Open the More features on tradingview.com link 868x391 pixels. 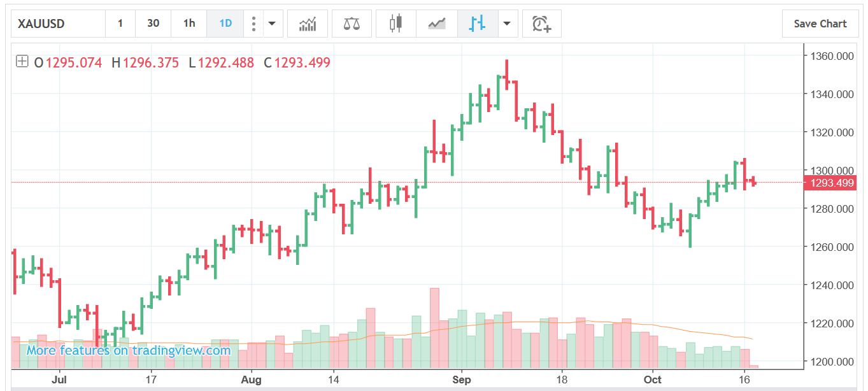129,350
